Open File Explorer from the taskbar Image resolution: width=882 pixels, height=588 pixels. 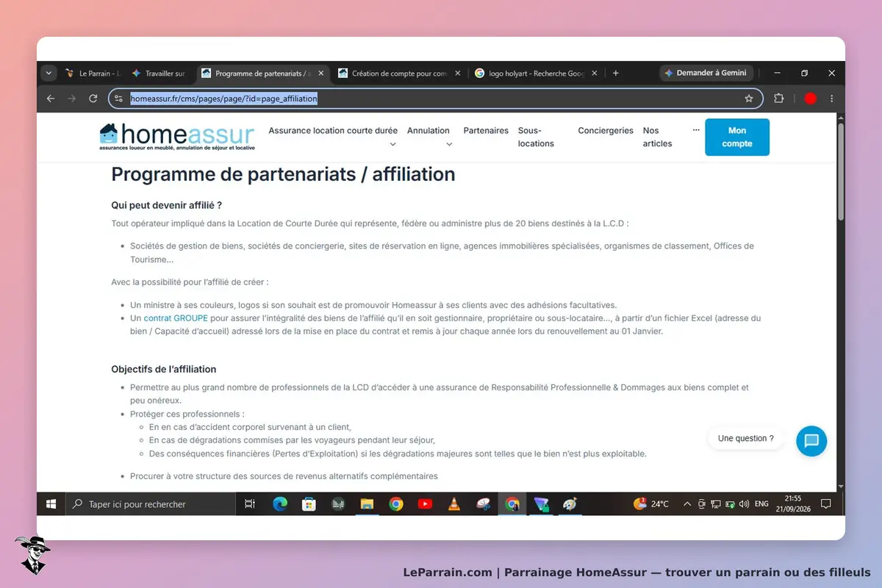367,504
